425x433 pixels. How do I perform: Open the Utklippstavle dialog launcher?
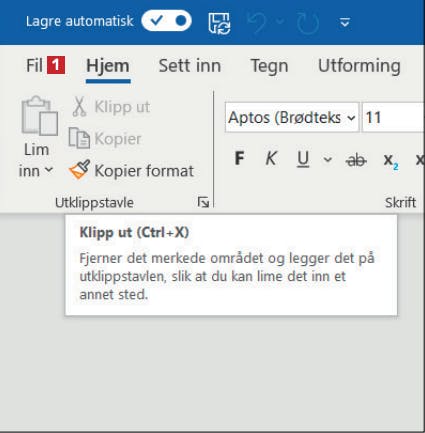tap(203, 202)
